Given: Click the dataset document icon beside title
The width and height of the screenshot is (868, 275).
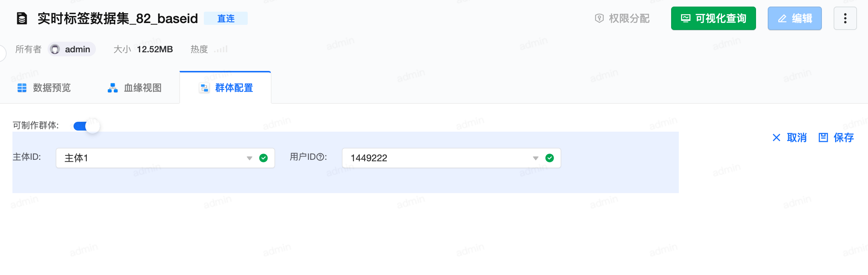Looking at the screenshot, I should click(22, 18).
